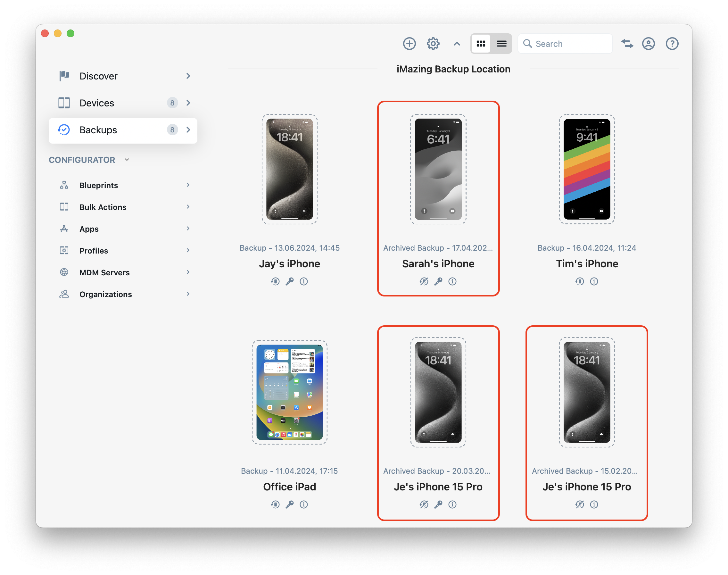
Task: Select Sarah's iPhone backup thumbnail
Action: (x=438, y=169)
